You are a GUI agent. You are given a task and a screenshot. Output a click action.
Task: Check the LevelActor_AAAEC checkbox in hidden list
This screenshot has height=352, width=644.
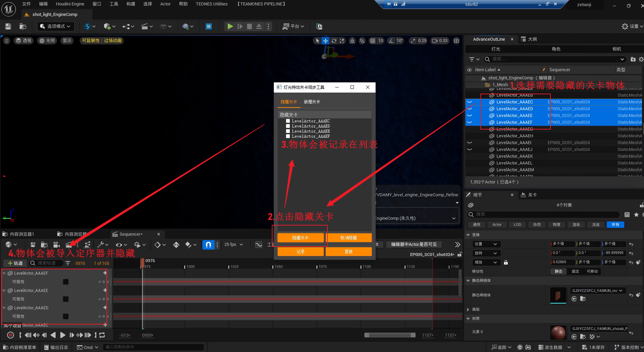tap(288, 121)
